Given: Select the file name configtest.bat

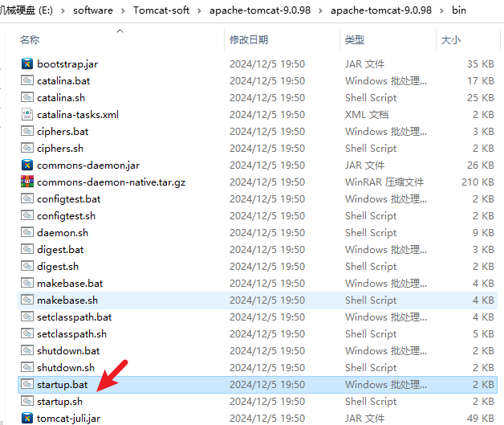Looking at the screenshot, I should tap(69, 198).
